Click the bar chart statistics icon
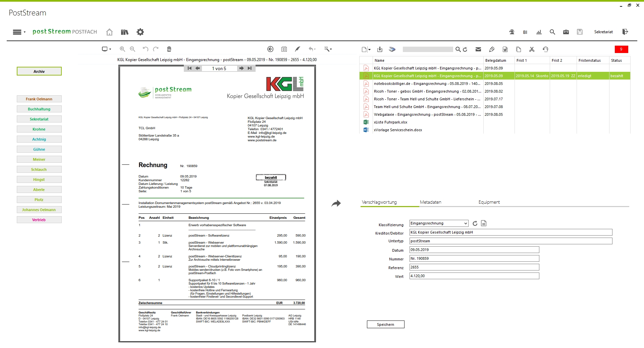 (539, 32)
